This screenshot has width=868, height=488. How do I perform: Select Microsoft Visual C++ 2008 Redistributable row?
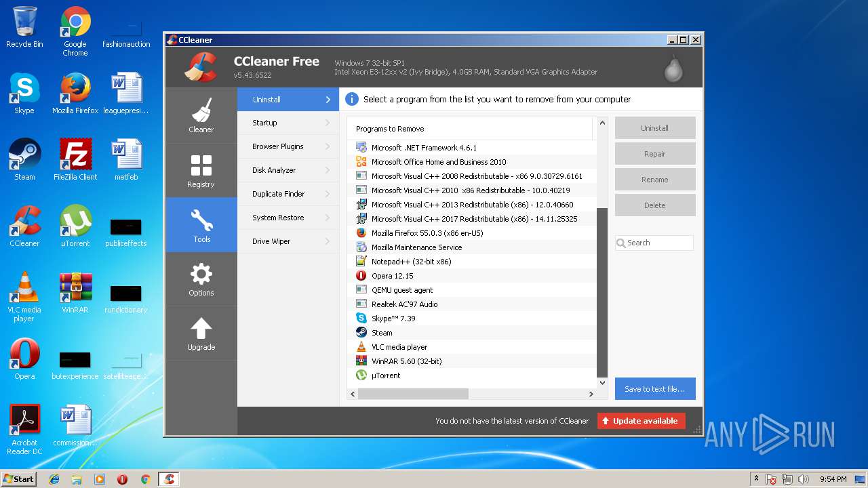(x=472, y=176)
